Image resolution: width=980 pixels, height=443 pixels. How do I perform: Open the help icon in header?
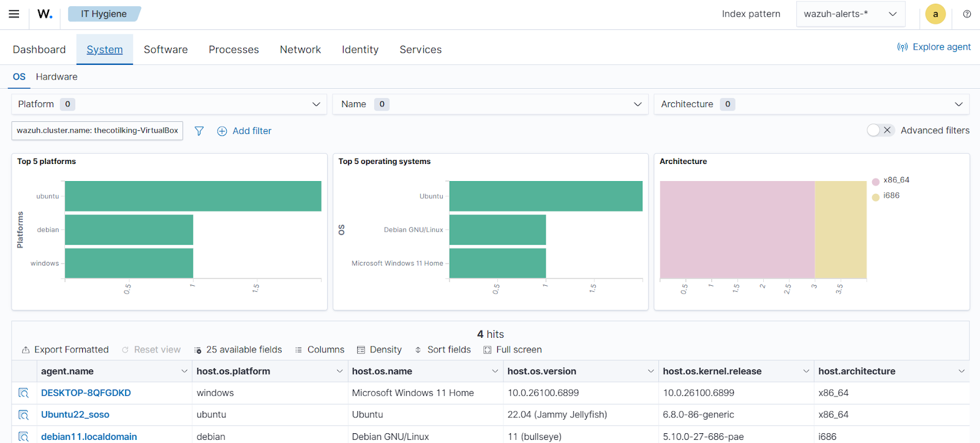(967, 14)
